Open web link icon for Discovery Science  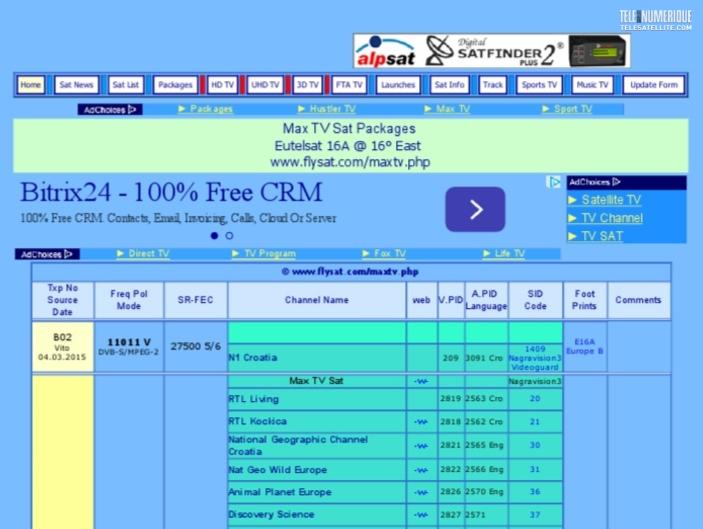click(421, 515)
